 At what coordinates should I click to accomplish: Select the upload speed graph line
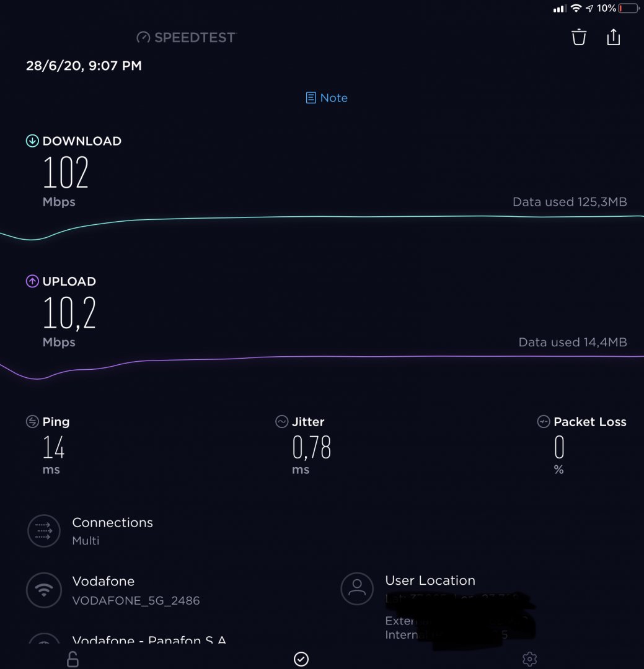point(322,362)
